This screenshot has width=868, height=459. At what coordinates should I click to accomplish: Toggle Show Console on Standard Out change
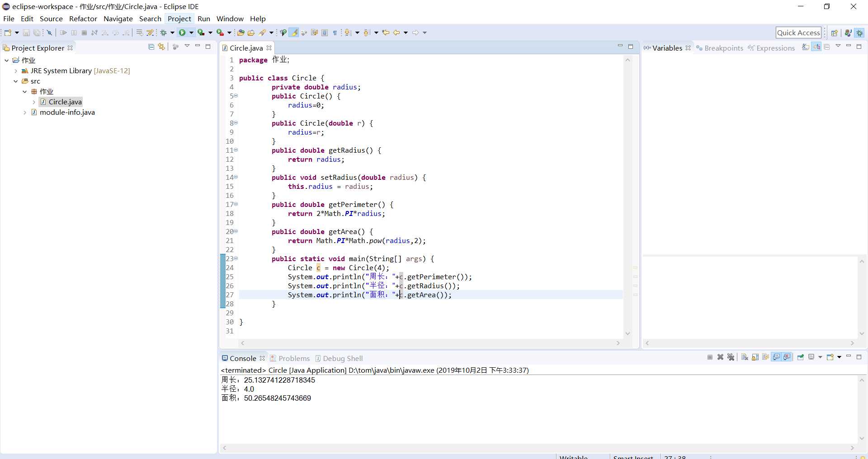776,357
